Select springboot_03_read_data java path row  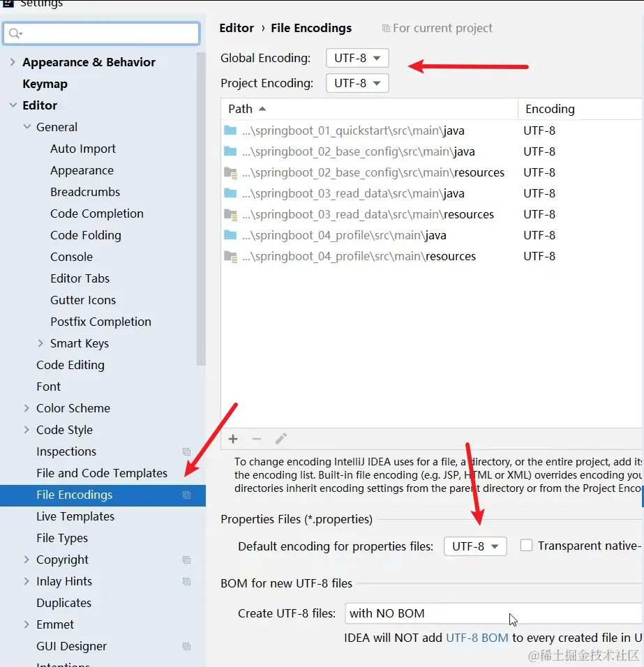click(x=353, y=193)
